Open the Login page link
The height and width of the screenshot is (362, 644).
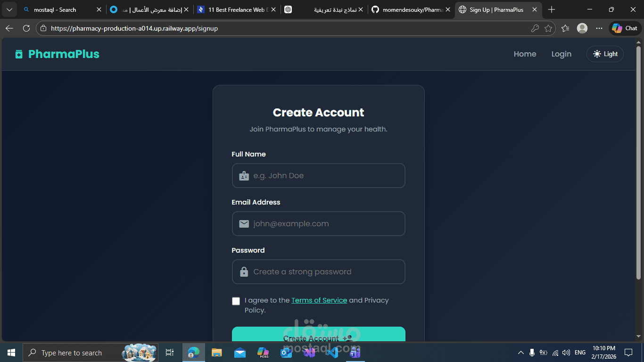tap(561, 54)
